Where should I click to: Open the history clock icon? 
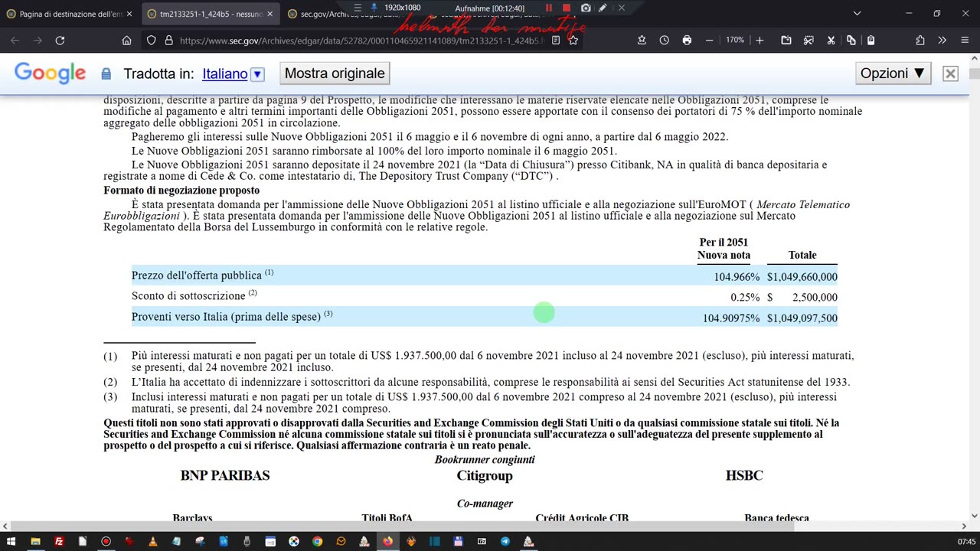coord(664,41)
